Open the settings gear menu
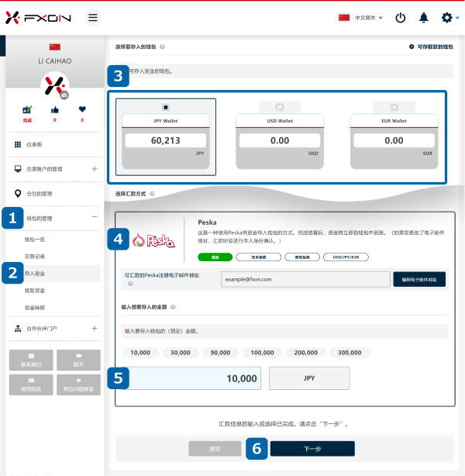 click(x=448, y=18)
